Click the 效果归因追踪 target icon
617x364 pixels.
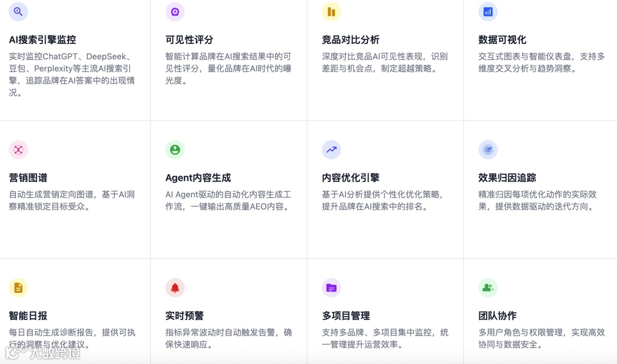(488, 150)
